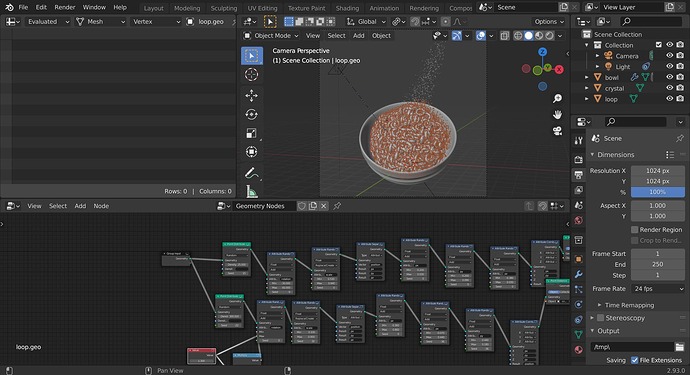Open the Global transform orientation dropdown
This screenshot has width=690, height=375.
[x=366, y=22]
